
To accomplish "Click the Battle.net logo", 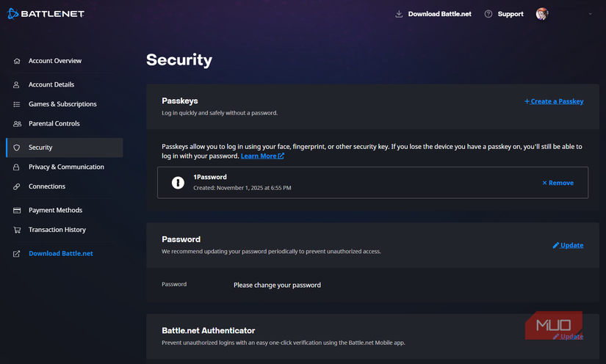I will pos(46,14).
